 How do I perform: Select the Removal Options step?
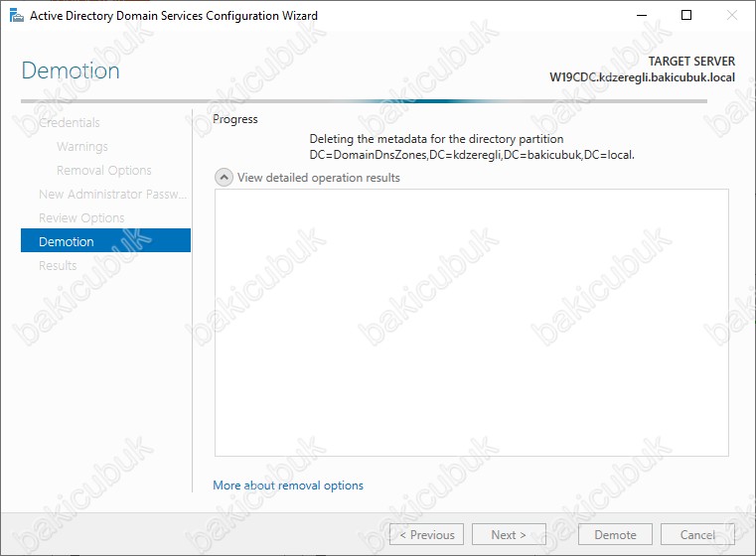click(x=103, y=170)
